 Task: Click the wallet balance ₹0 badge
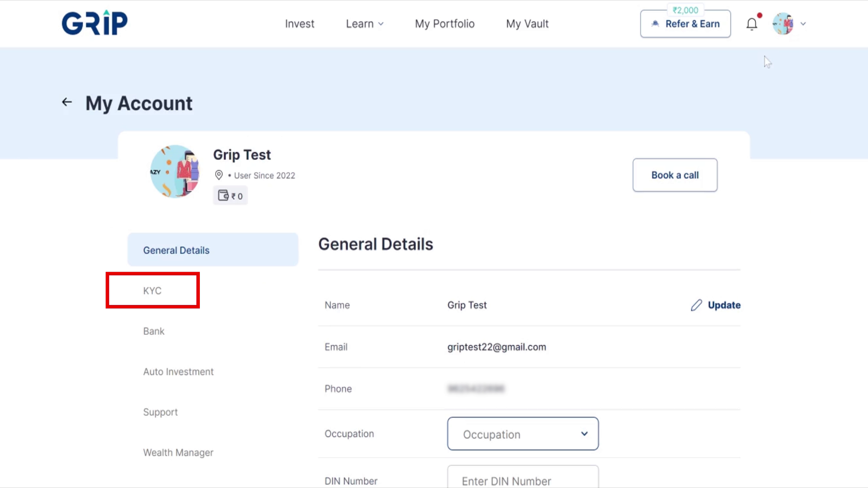pos(231,196)
